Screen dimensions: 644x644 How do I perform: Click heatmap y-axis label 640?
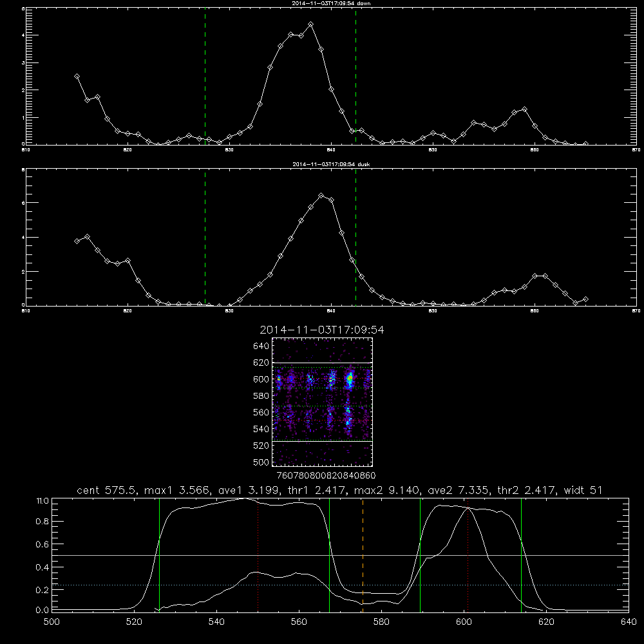click(261, 346)
